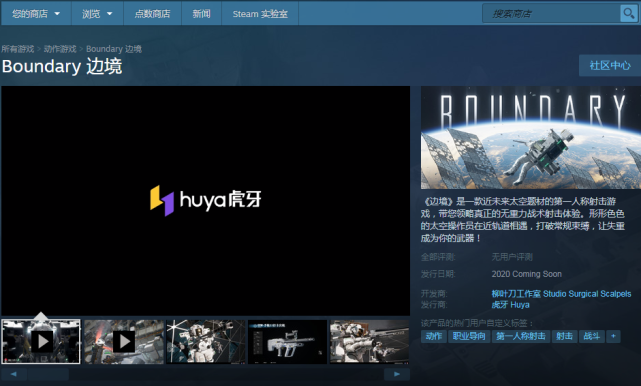Viewport: 641px width, 386px height.
Task: Play the first trailer video thumbnail
Action: (x=41, y=341)
